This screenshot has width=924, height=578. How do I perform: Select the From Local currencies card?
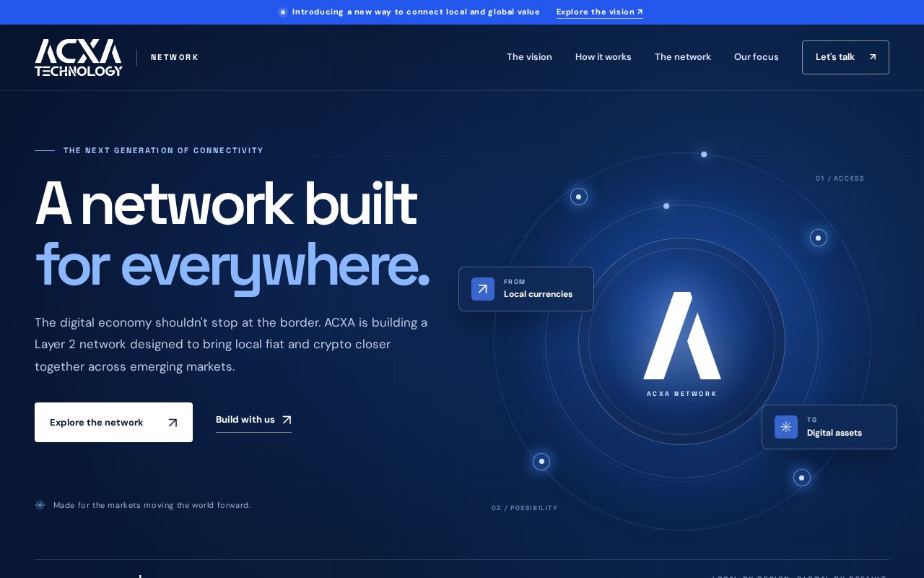(x=526, y=289)
